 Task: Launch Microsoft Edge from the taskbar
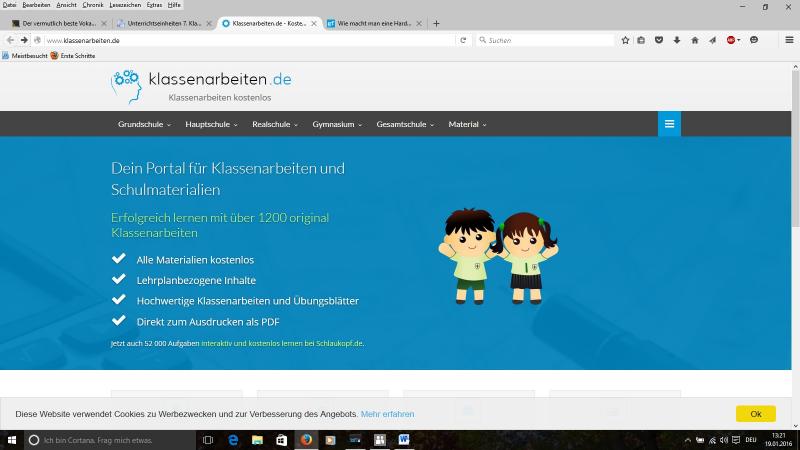[x=233, y=440]
